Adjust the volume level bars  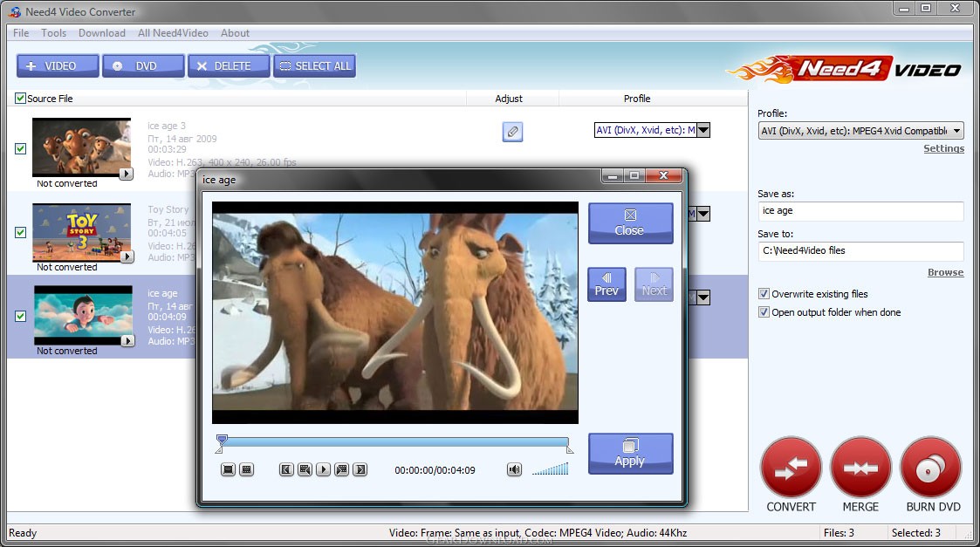[550, 469]
